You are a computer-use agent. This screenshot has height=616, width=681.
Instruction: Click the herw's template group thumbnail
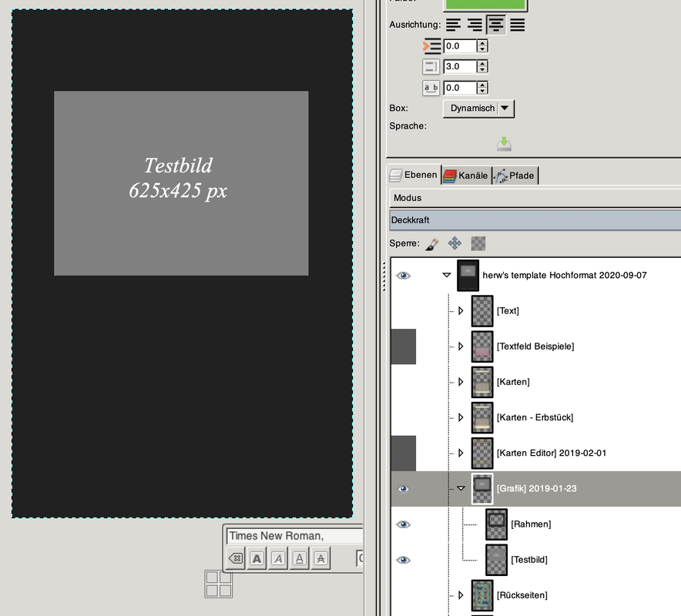[x=468, y=275]
